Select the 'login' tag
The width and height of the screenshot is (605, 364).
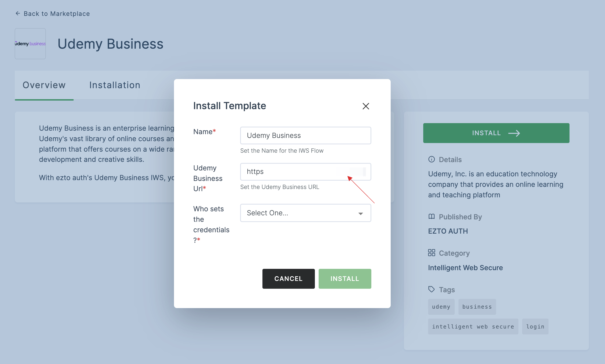click(535, 327)
